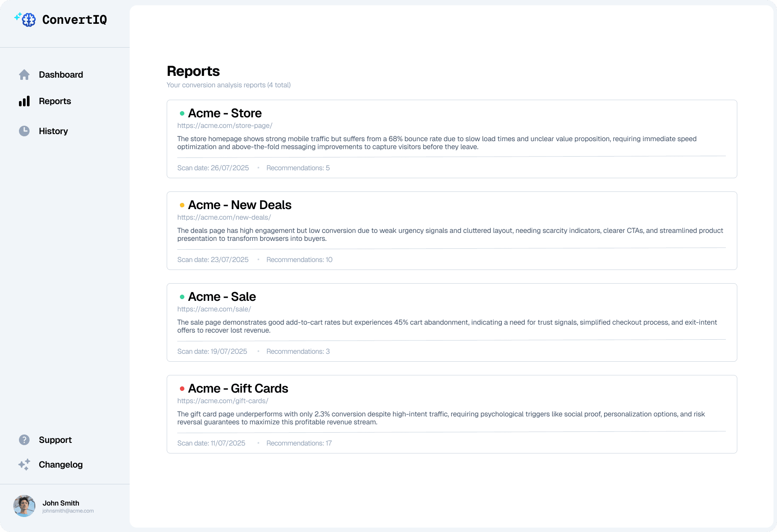The height and width of the screenshot is (532, 777).
Task: Go to History in the sidebar
Action: click(x=53, y=131)
